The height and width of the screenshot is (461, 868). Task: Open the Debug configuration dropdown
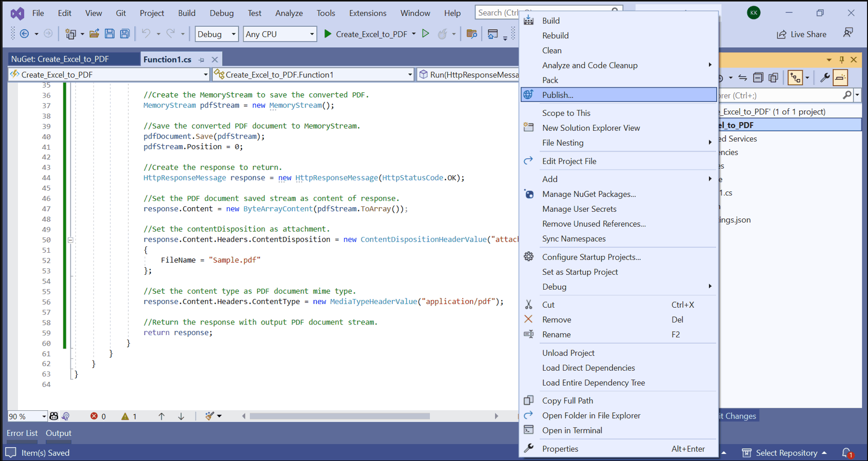click(216, 34)
